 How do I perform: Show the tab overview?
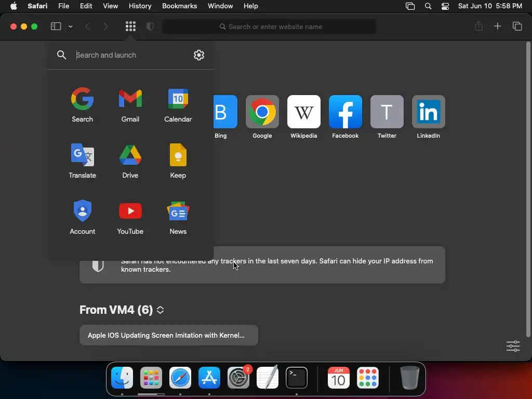pyautogui.click(x=517, y=26)
